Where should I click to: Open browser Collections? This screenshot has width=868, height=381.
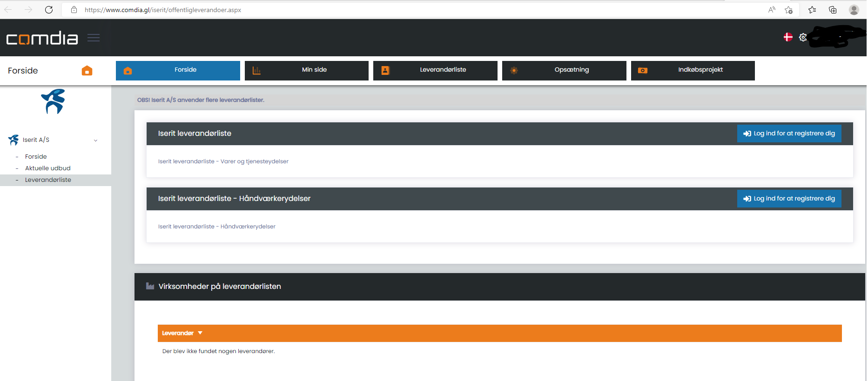[833, 10]
